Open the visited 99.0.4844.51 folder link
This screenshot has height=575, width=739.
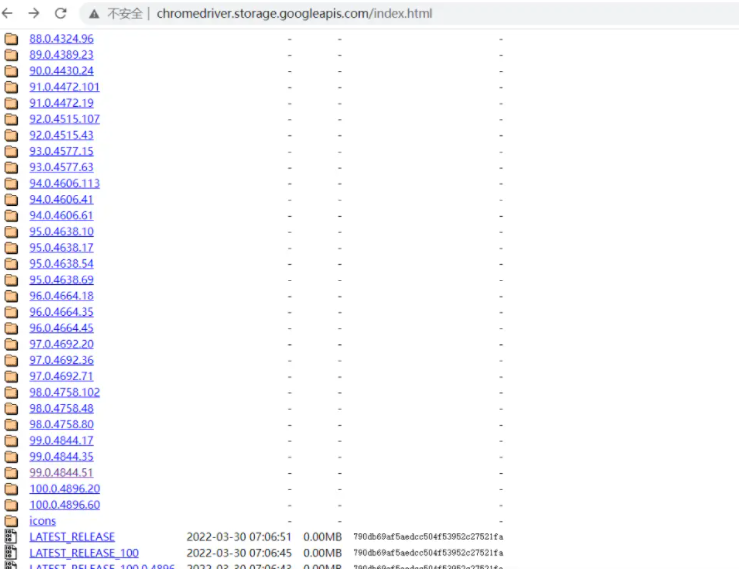click(61, 473)
